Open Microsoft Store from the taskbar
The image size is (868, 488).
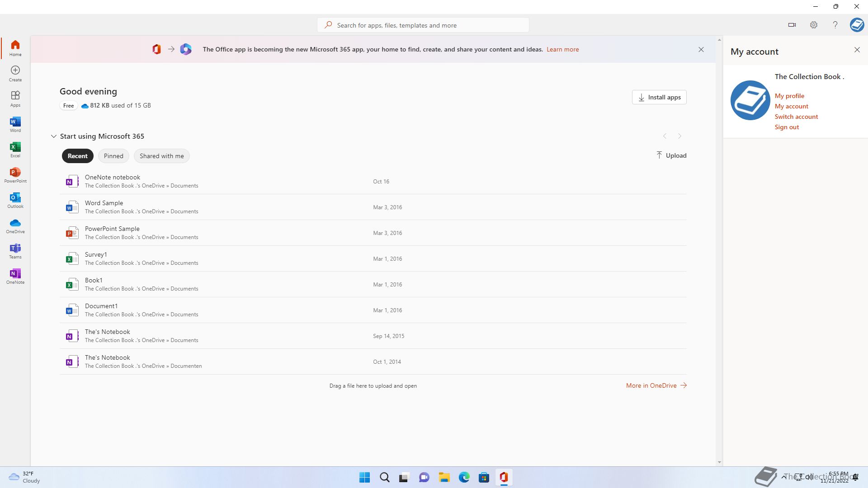tap(484, 477)
